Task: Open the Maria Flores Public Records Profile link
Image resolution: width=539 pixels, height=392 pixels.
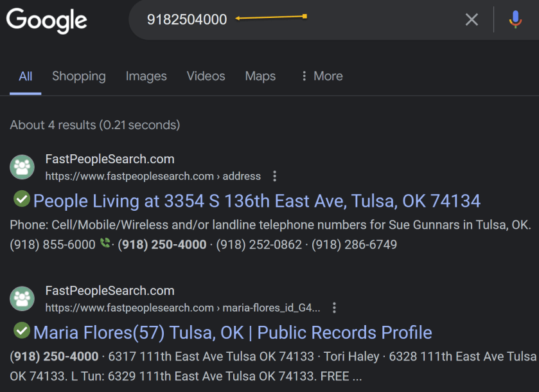Action: point(232,332)
